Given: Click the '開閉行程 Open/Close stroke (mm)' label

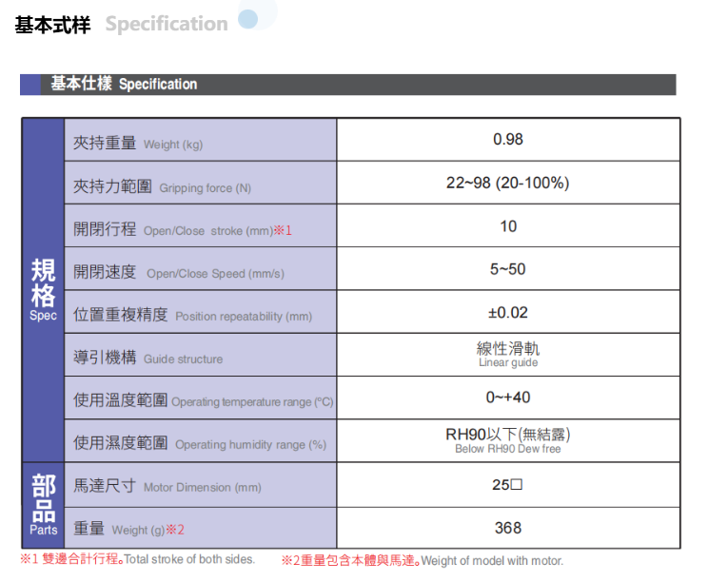Looking at the screenshot, I should coord(172,229).
